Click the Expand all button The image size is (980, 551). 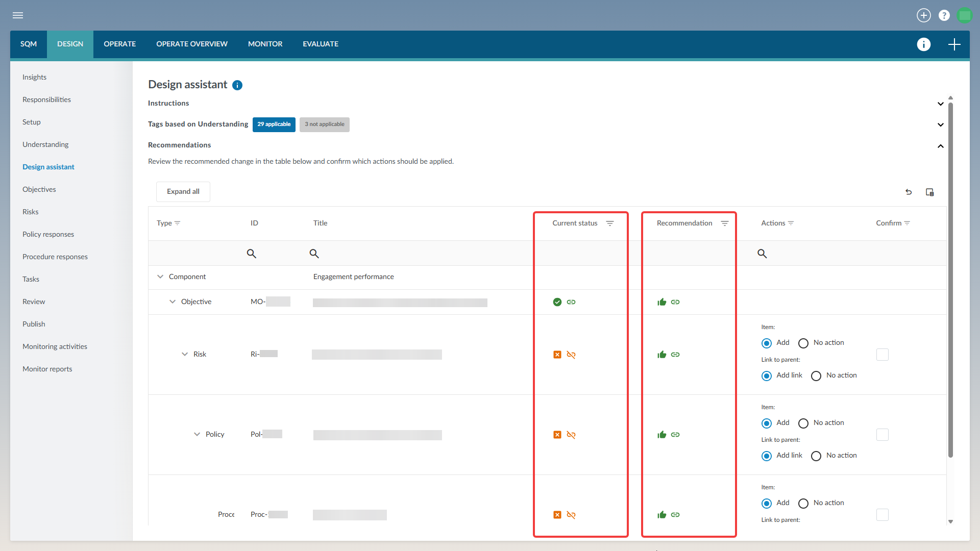(x=183, y=191)
